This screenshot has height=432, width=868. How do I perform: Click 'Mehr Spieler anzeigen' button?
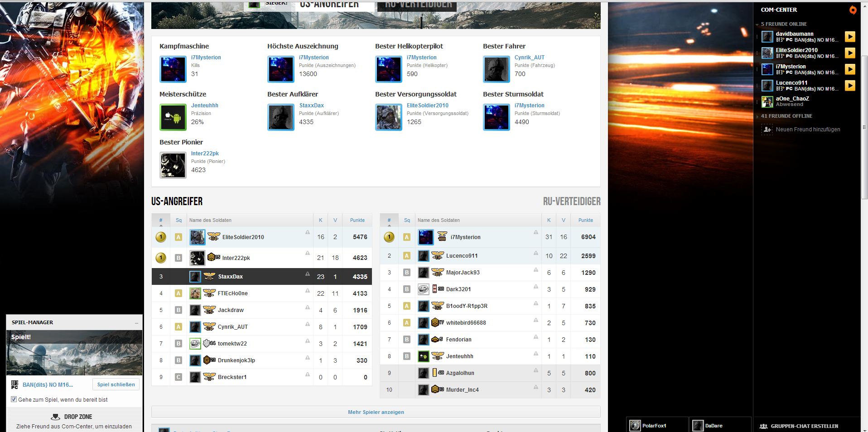[376, 412]
